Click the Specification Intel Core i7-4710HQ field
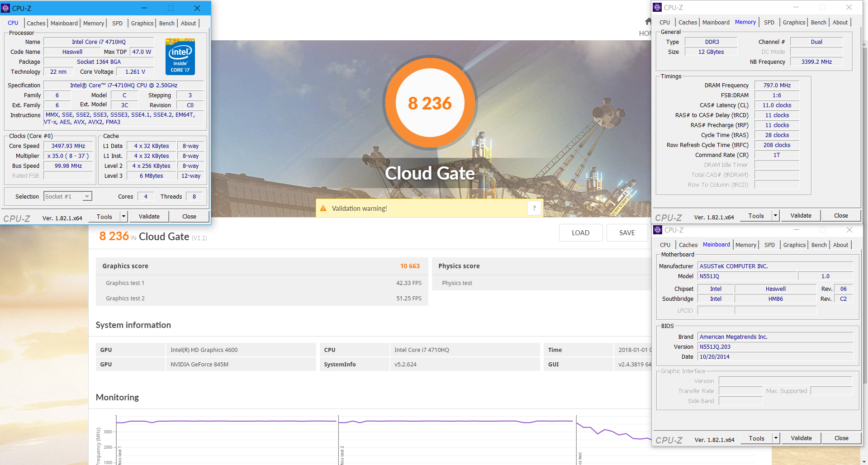The image size is (868, 465). click(x=123, y=85)
